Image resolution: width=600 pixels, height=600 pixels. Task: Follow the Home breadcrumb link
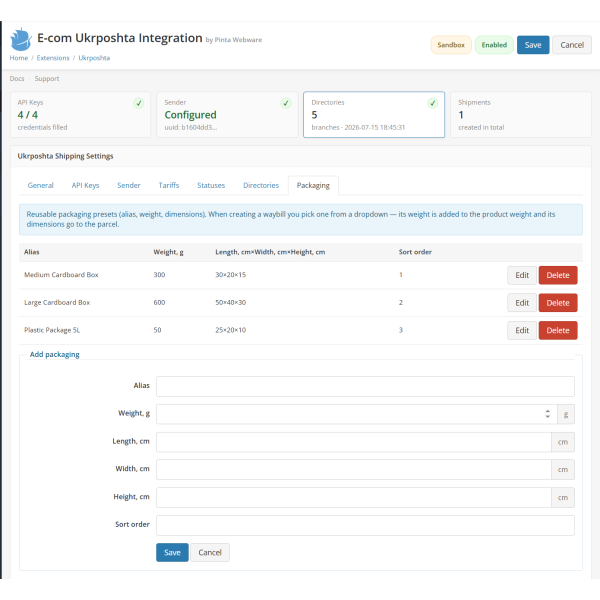pos(19,58)
